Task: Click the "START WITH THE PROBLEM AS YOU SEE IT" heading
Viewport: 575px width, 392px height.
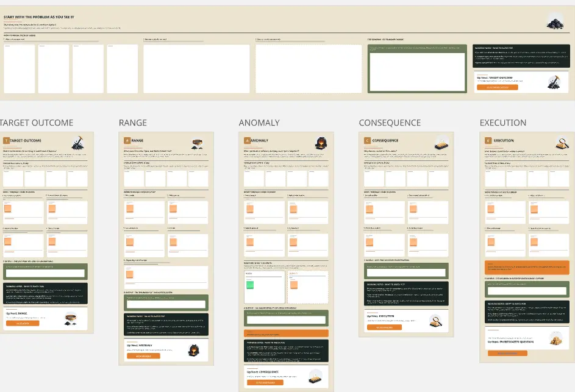Action: click(x=39, y=17)
